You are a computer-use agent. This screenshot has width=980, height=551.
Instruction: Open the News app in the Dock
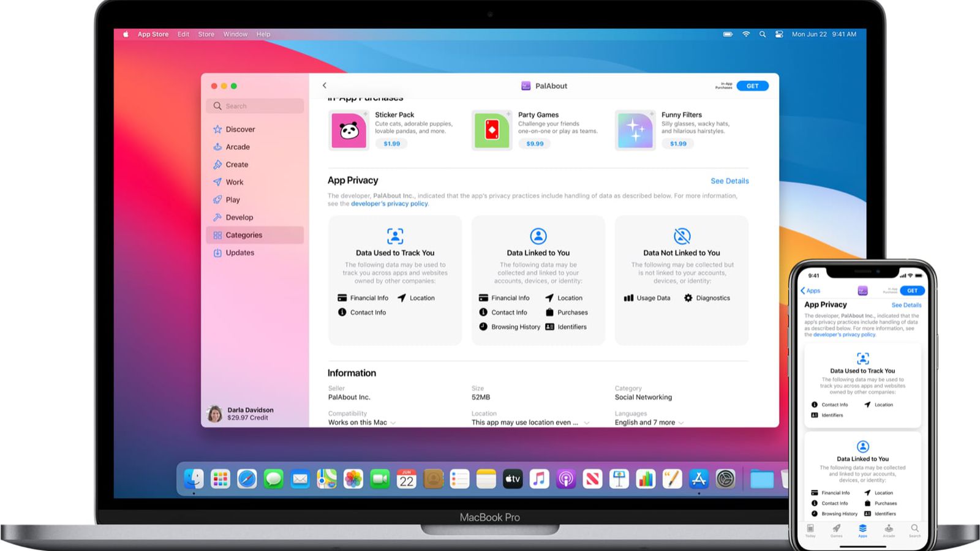[592, 479]
